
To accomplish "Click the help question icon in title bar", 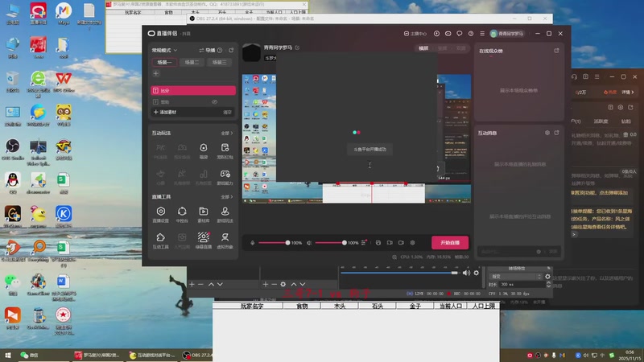I will [x=471, y=34].
